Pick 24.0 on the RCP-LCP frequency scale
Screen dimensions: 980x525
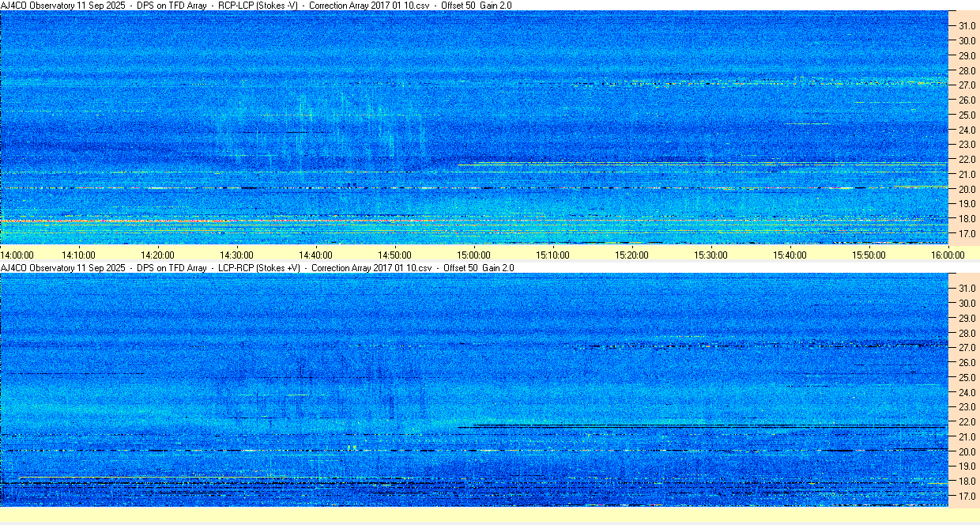point(967,130)
